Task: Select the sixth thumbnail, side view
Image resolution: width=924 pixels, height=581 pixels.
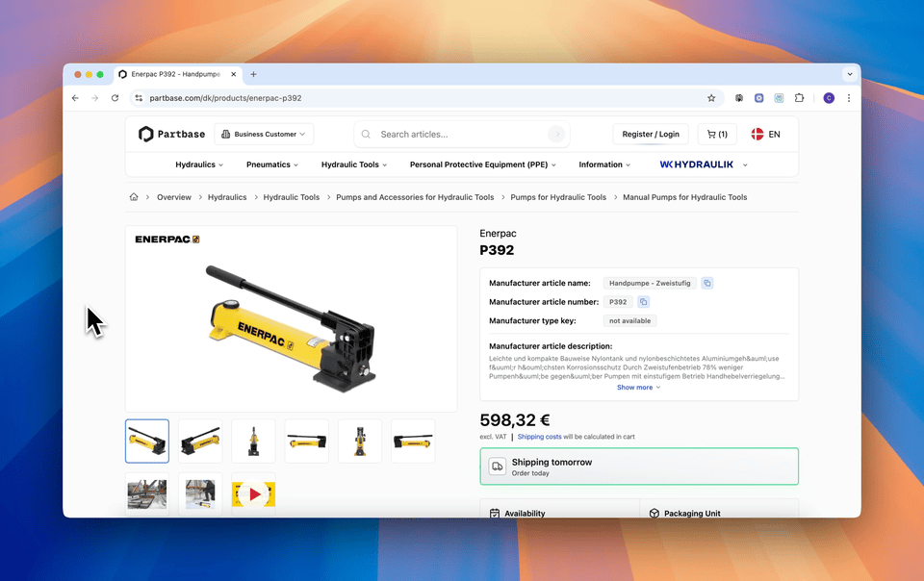Action: click(x=413, y=441)
